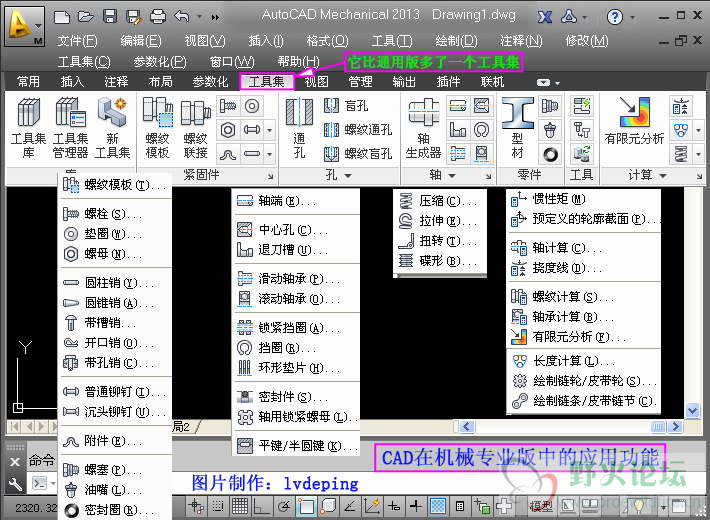Open the spring calculation flyout arrow
710x520 pixels.
coord(699,154)
